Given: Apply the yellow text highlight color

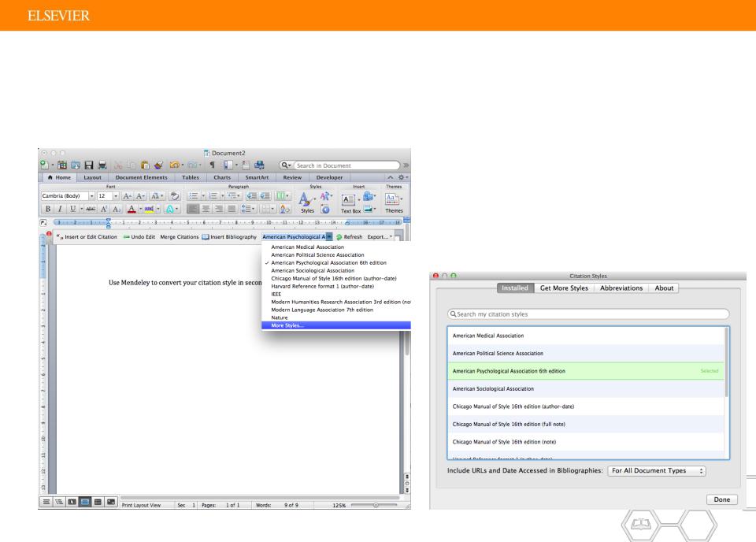Looking at the screenshot, I should click(x=149, y=209).
